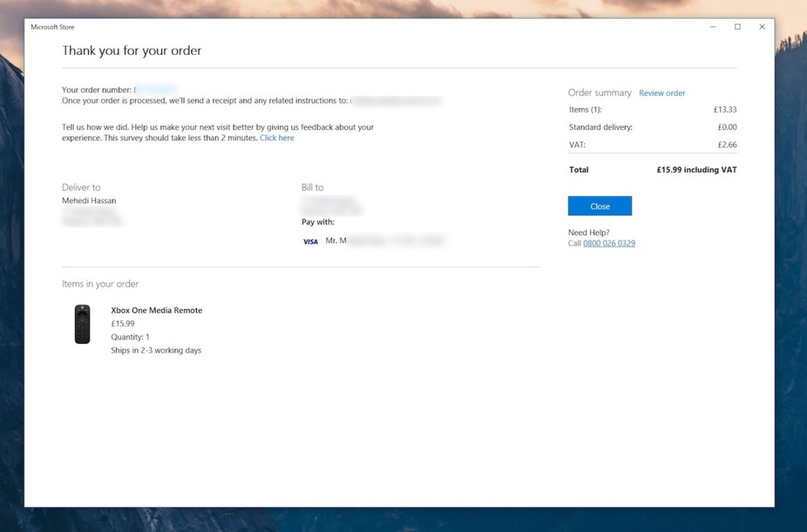The width and height of the screenshot is (807, 532).
Task: Maximize the Microsoft Store window
Action: tap(737, 27)
